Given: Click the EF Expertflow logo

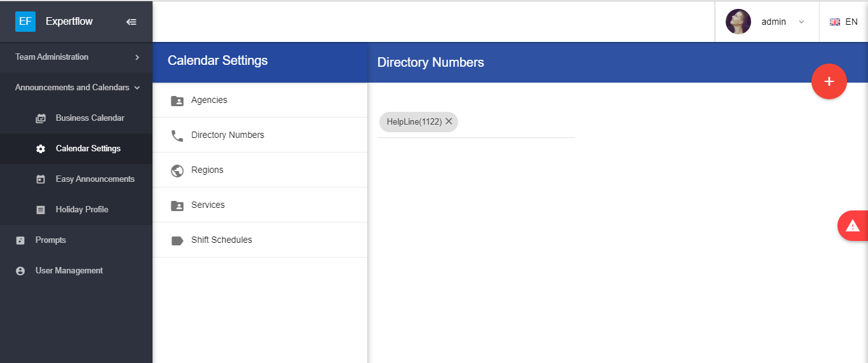Looking at the screenshot, I should 25,22.
